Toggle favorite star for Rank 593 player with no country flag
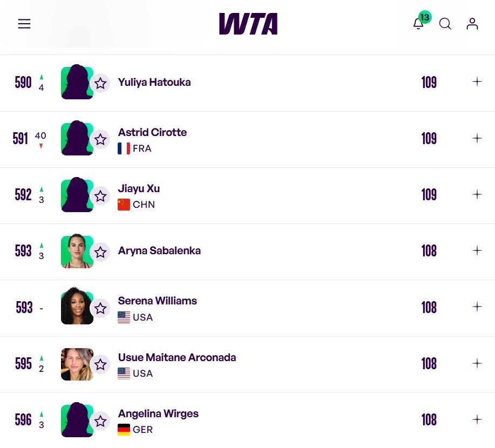This screenshot has width=495, height=448. click(x=100, y=252)
